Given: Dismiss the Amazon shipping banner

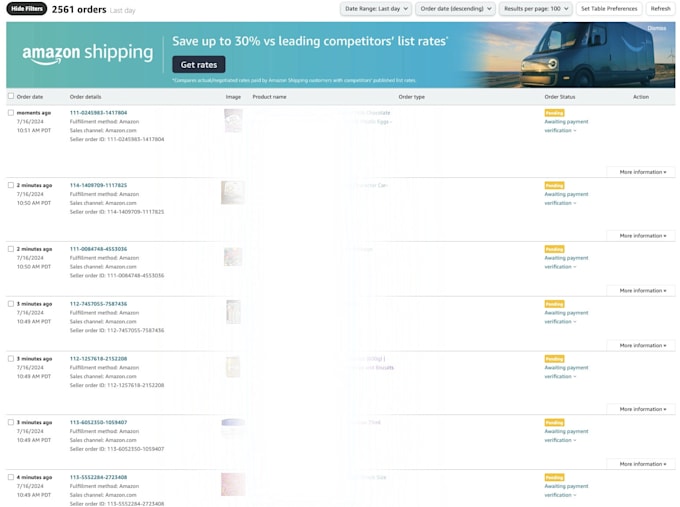Looking at the screenshot, I should click(x=657, y=28).
